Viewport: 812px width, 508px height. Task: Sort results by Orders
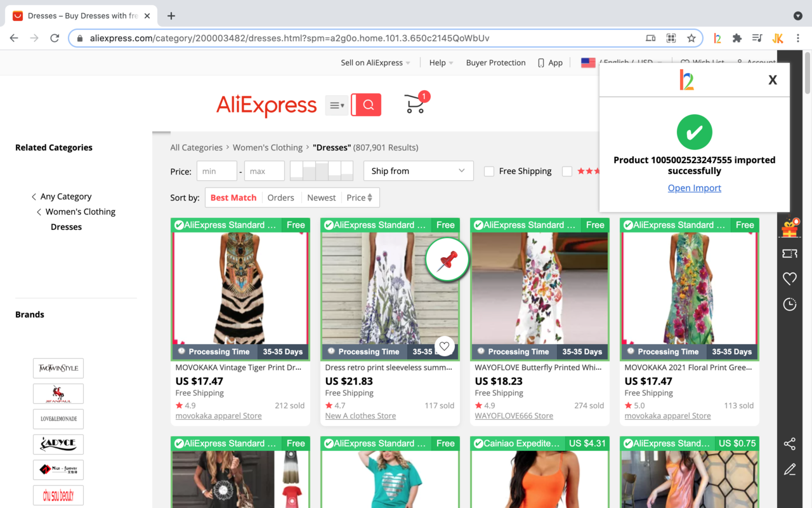pos(281,197)
